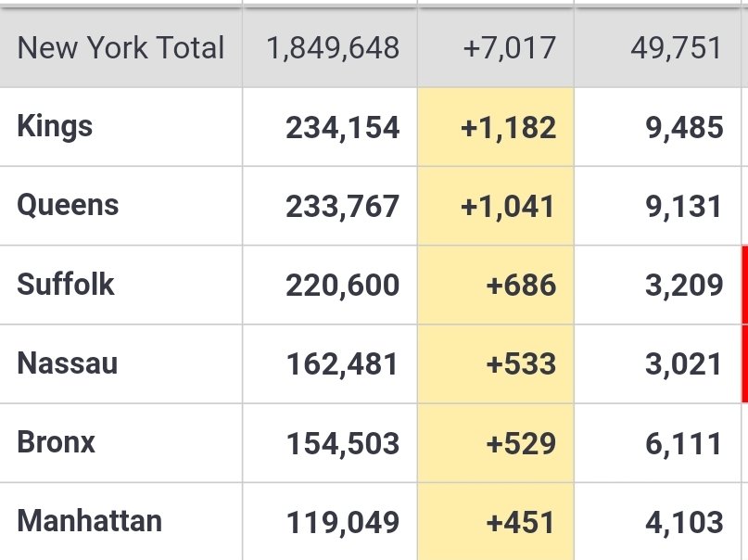Click Manhattan total cases 119,049
The height and width of the screenshot is (560, 748).
coord(343,522)
